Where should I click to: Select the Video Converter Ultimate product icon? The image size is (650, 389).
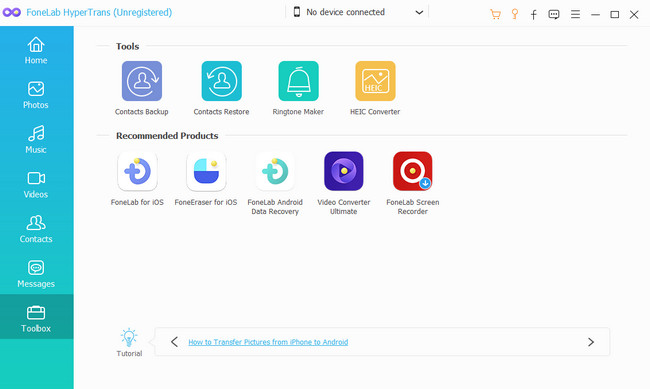(344, 171)
